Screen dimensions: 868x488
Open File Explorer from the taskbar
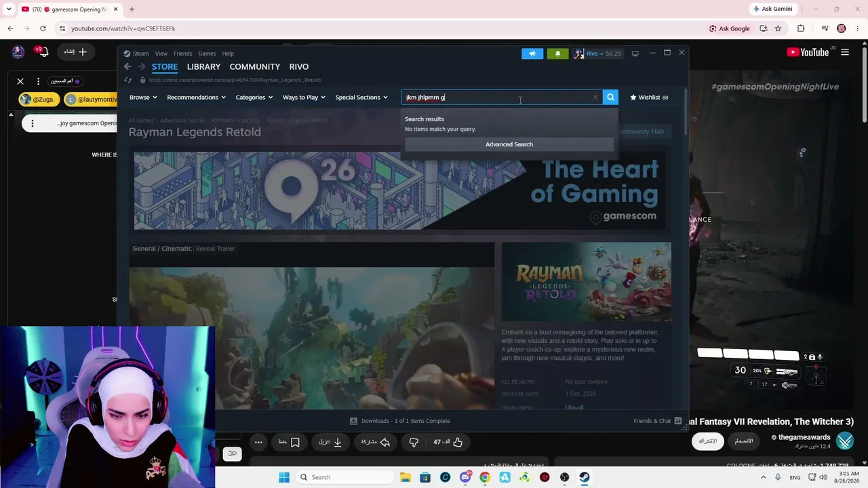(405, 477)
